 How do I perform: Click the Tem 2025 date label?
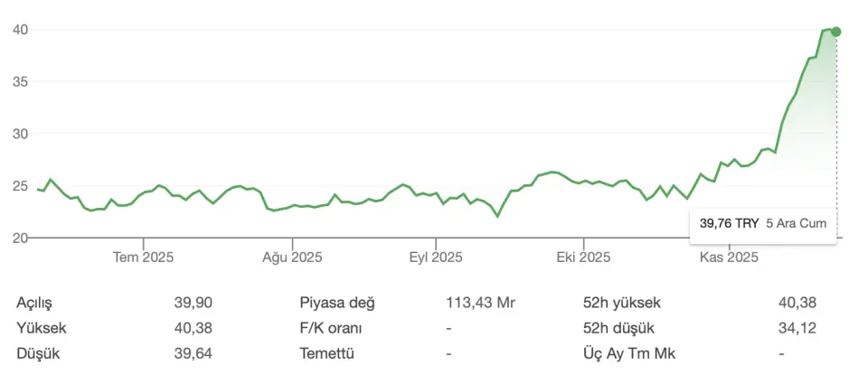click(x=143, y=258)
